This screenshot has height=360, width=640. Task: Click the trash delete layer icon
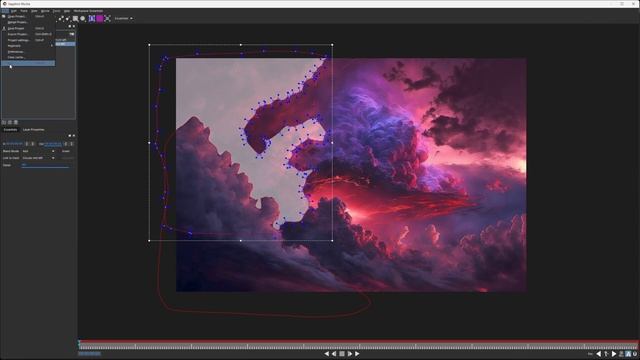16,122
